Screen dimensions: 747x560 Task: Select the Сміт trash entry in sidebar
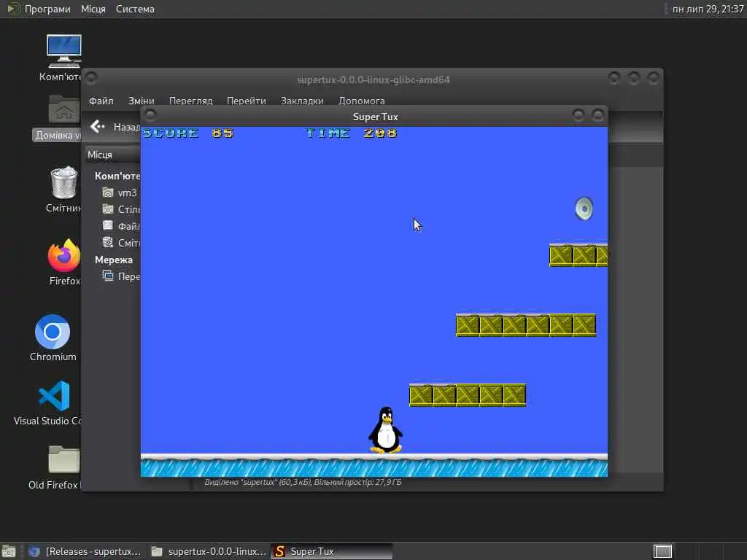click(120, 243)
